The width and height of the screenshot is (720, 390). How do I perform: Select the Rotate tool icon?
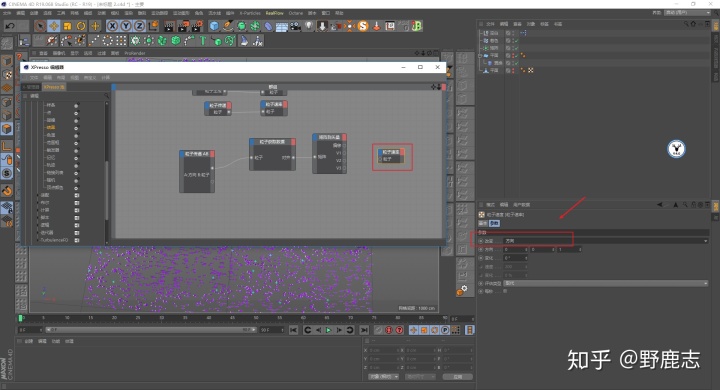point(81,26)
